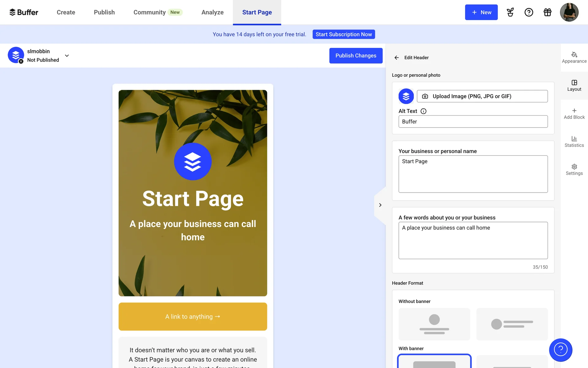
Task: Select side-by-side avatar without-banner format
Action: click(x=512, y=324)
